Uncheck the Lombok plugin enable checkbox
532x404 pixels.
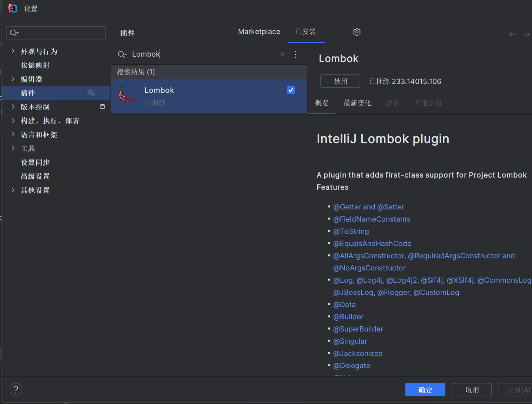click(x=291, y=90)
